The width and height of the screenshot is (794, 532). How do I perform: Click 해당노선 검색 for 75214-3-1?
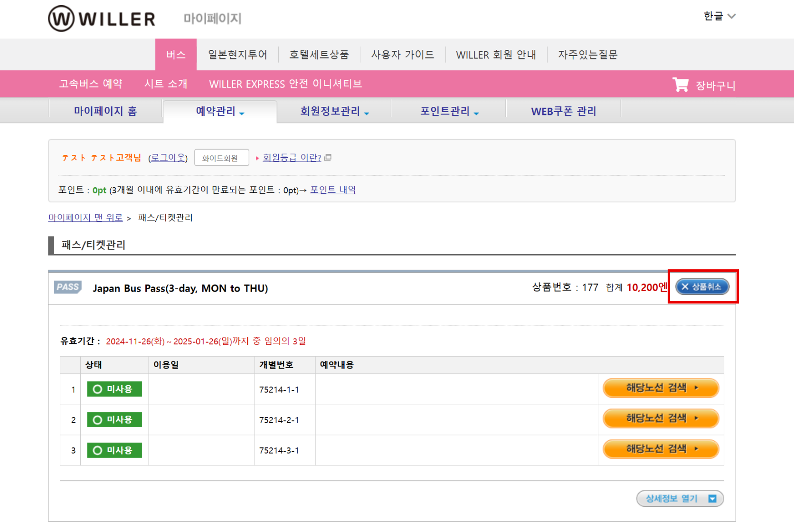coord(661,449)
